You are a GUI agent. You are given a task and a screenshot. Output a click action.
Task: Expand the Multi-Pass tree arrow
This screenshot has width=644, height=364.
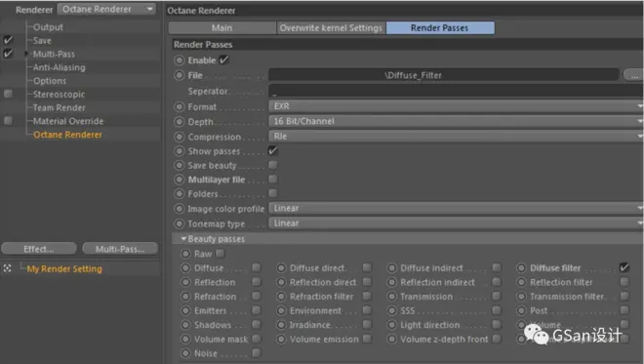[x=26, y=54]
